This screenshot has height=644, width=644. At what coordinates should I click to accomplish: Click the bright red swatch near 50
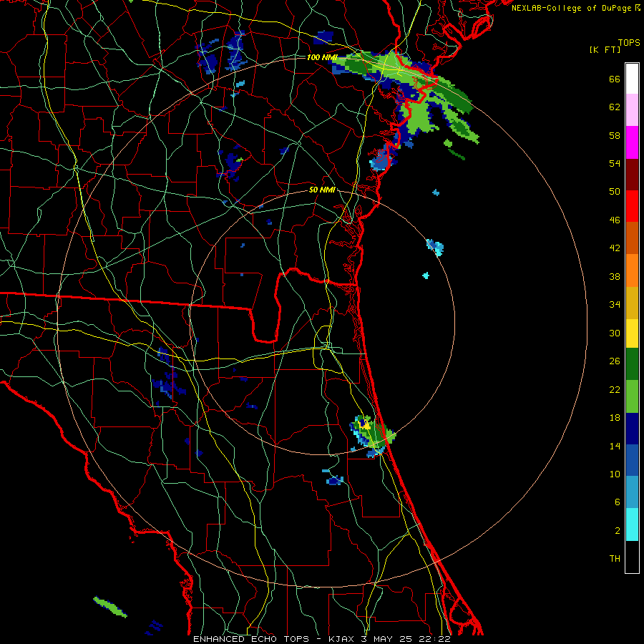coord(632,206)
